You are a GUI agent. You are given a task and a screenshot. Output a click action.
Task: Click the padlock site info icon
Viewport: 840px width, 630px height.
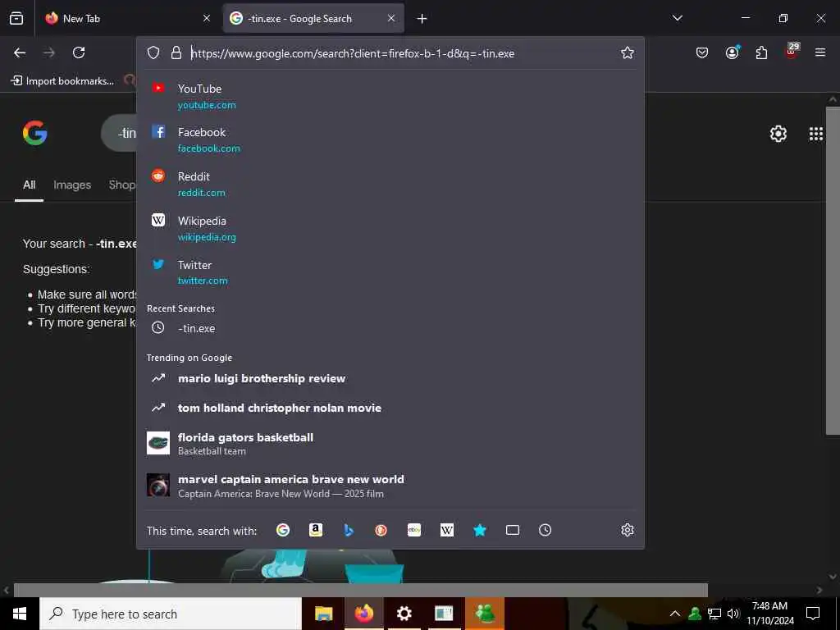[x=176, y=52]
